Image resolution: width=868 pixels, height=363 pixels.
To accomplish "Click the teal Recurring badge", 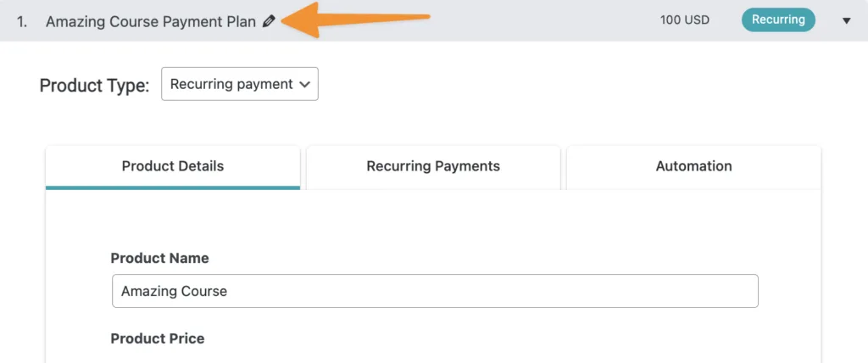I will click(x=778, y=20).
